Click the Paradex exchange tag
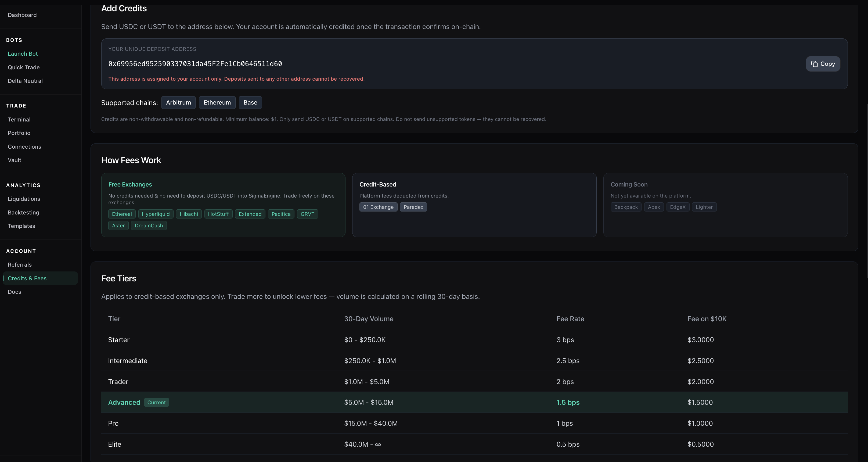The image size is (868, 462). coord(413,207)
